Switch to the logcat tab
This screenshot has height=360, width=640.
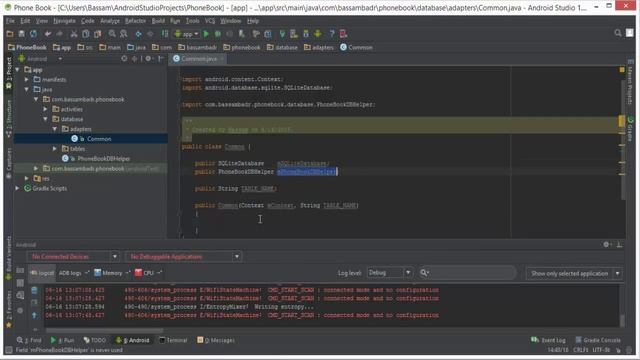pos(42,273)
